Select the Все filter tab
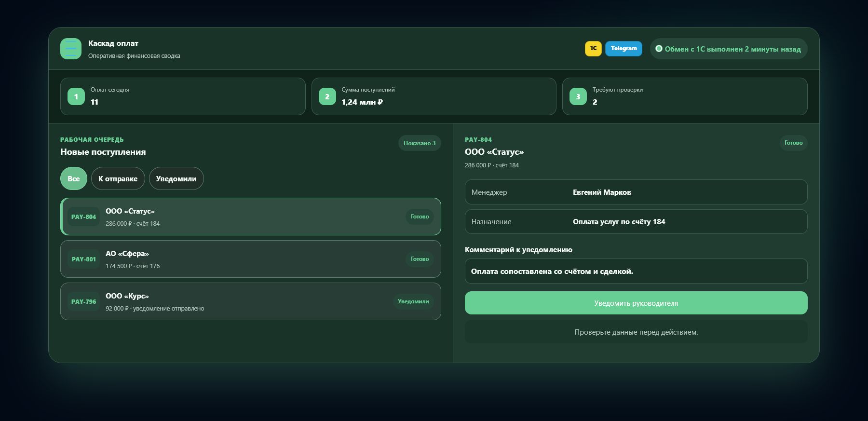868x421 pixels. click(x=74, y=178)
